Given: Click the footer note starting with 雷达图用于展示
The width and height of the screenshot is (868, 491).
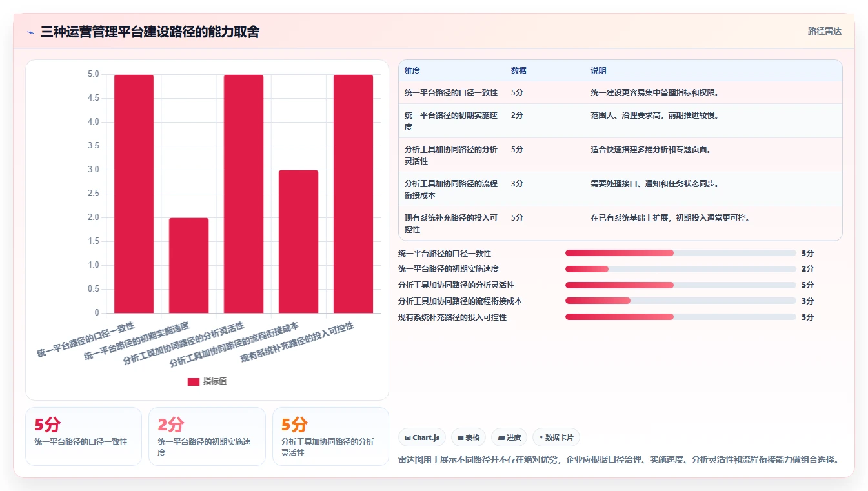Looking at the screenshot, I should (x=620, y=460).
